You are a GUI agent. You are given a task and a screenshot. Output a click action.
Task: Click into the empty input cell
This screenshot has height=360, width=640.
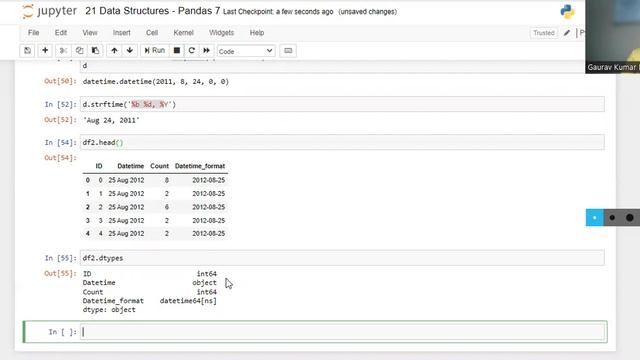click(342, 332)
